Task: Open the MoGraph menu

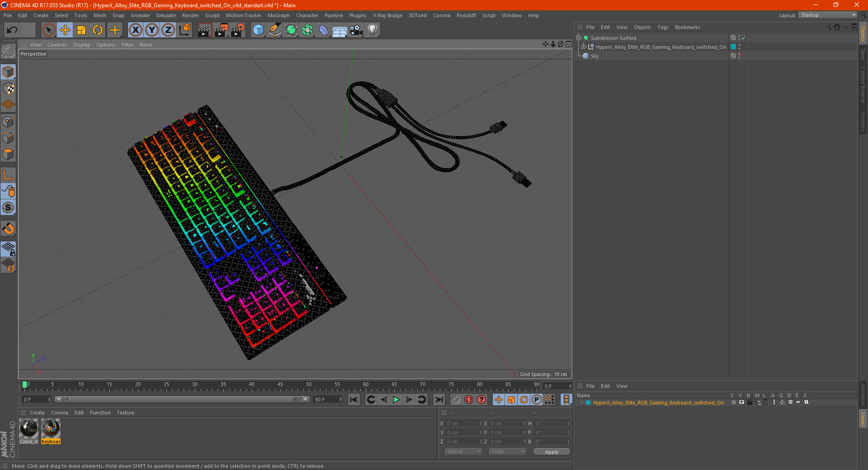Action: coord(278,15)
